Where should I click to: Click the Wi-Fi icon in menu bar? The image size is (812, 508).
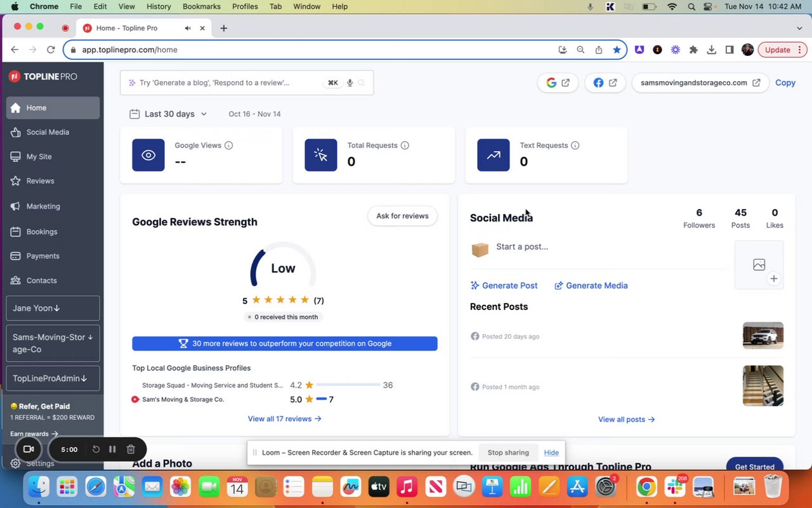pos(672,6)
